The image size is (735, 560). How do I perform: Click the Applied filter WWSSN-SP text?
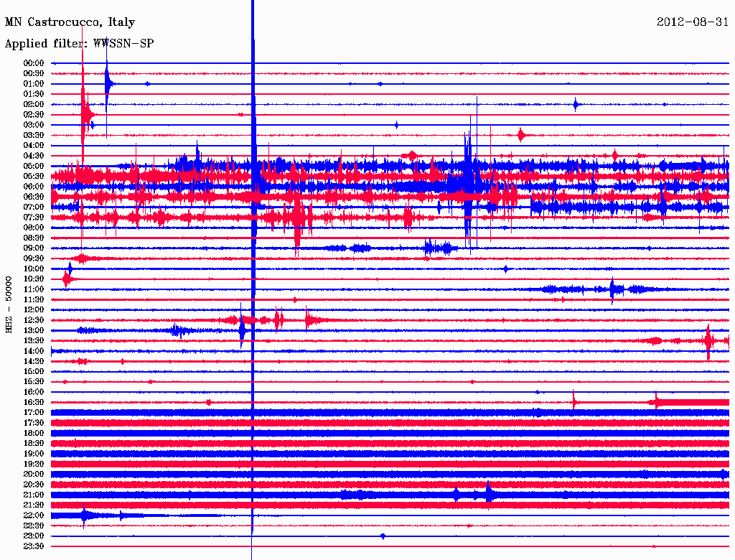coord(79,44)
